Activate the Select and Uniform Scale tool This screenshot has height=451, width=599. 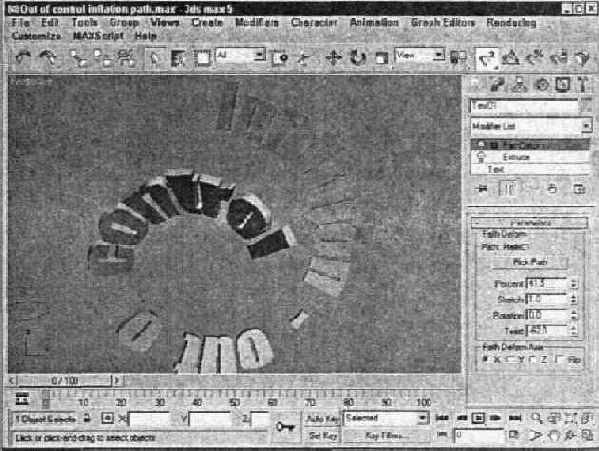pyautogui.click(x=381, y=58)
